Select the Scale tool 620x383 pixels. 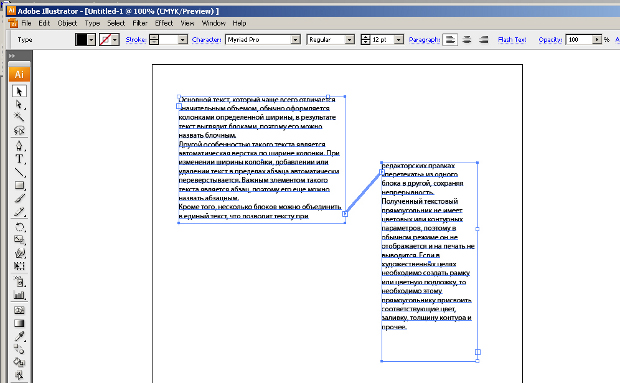(x=19, y=240)
